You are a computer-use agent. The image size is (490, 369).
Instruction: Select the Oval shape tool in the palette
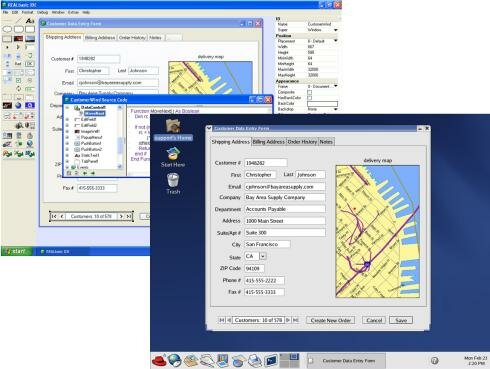(x=7, y=29)
